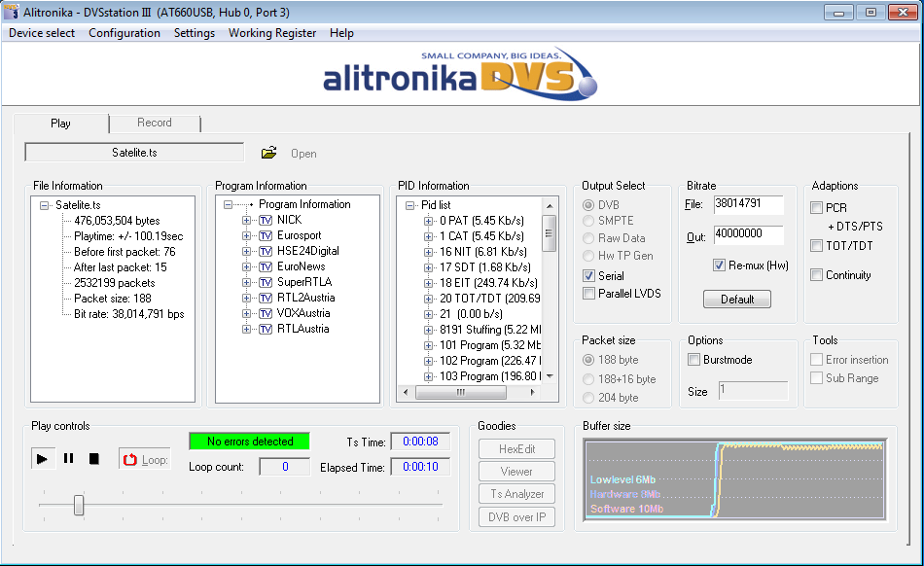Click the TV icon beside RTLAustria
This screenshot has width=924, height=566.
[x=266, y=329]
